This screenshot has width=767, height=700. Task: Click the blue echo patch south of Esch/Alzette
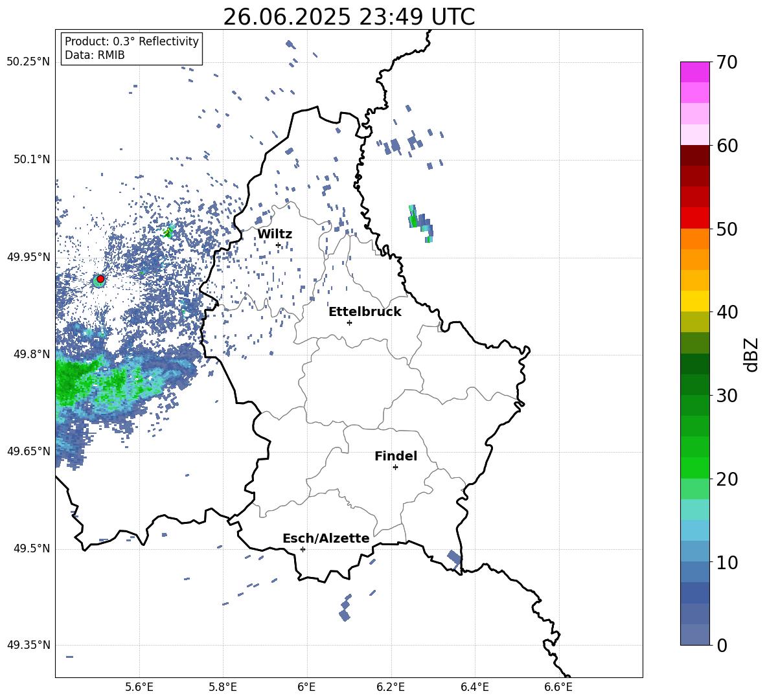(x=345, y=614)
